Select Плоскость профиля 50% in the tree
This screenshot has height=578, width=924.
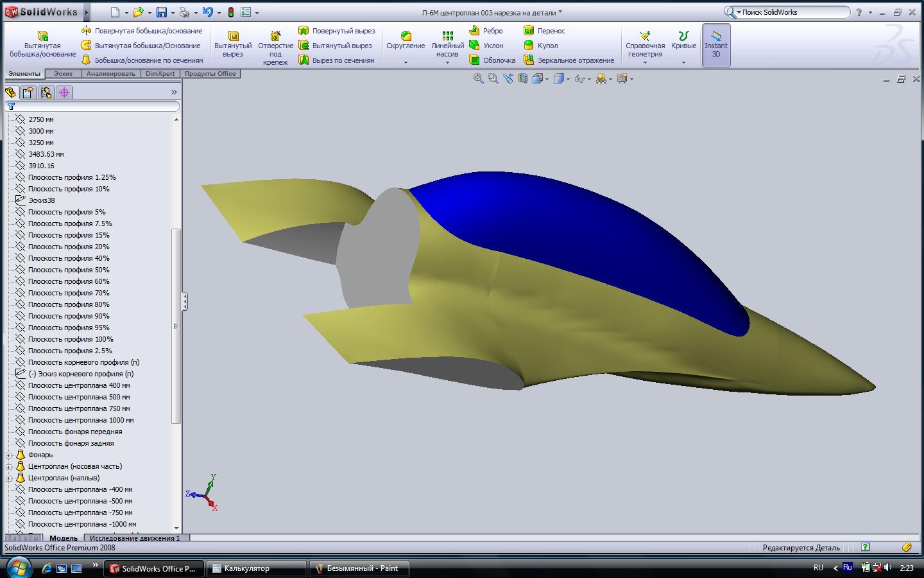[69, 270]
